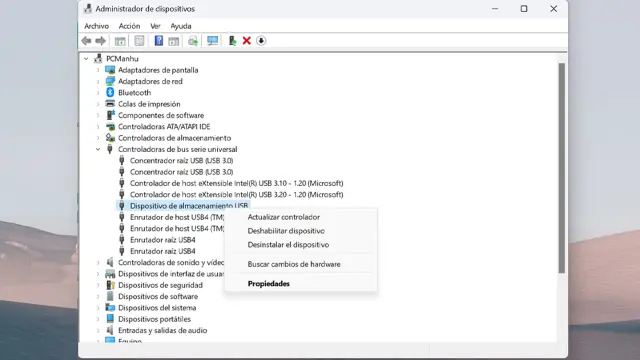The image size is (640, 360).
Task: Click the blue Help toolbar icon
Action: (x=159, y=41)
